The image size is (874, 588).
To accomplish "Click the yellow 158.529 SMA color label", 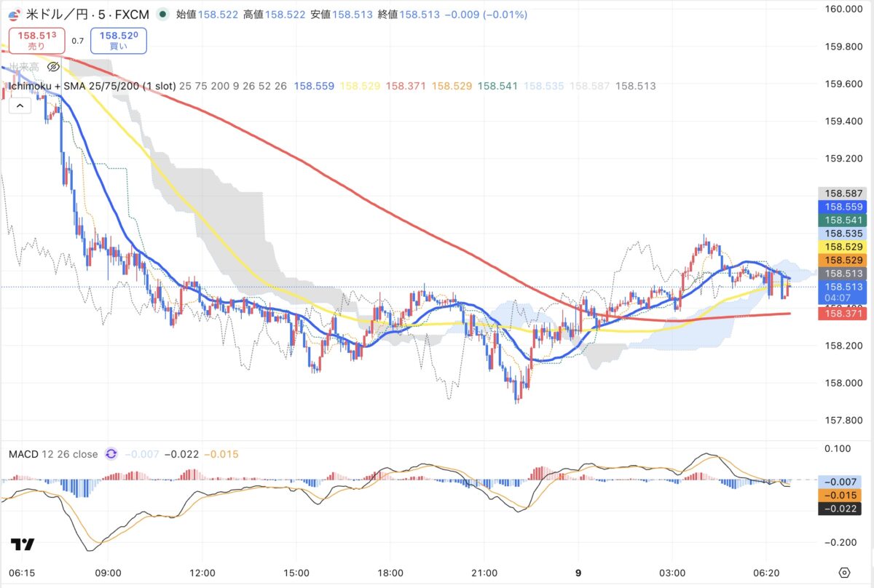I will tap(843, 247).
